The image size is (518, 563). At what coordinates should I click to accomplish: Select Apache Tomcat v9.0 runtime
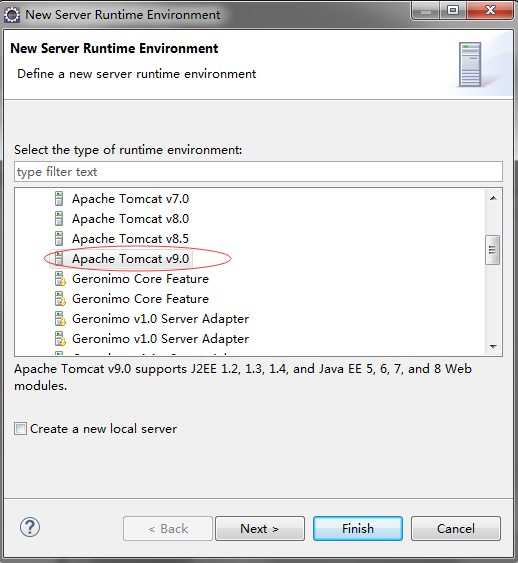[x=130, y=259]
